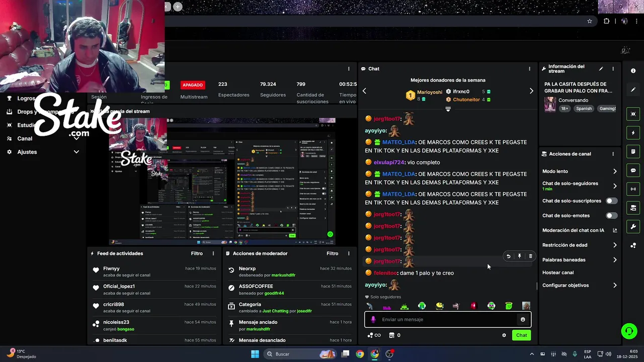Click markushdlfr link under Neorxp desbaneado
The width and height of the screenshot is (644, 362).
(x=283, y=276)
